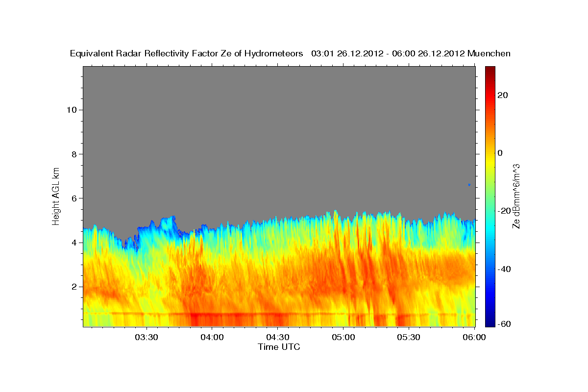Viewport: 588px width, 392px height.
Task: Click the 05:00 time tick label
Action: pos(343,337)
